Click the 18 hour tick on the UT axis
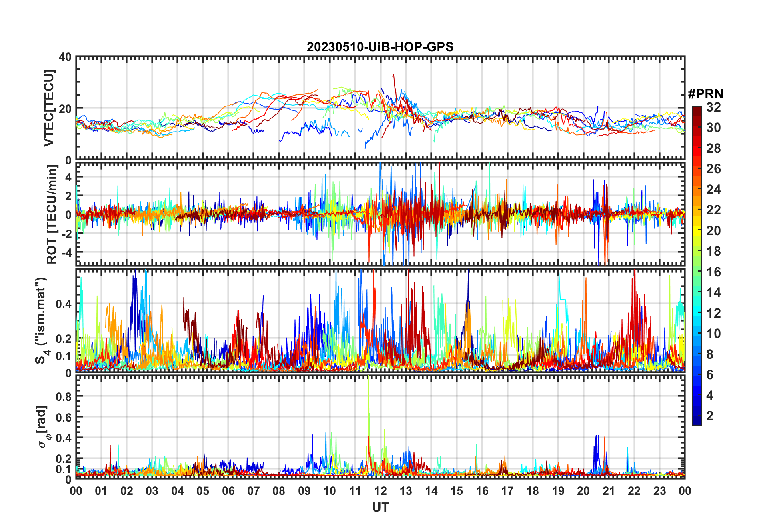 coord(533,491)
